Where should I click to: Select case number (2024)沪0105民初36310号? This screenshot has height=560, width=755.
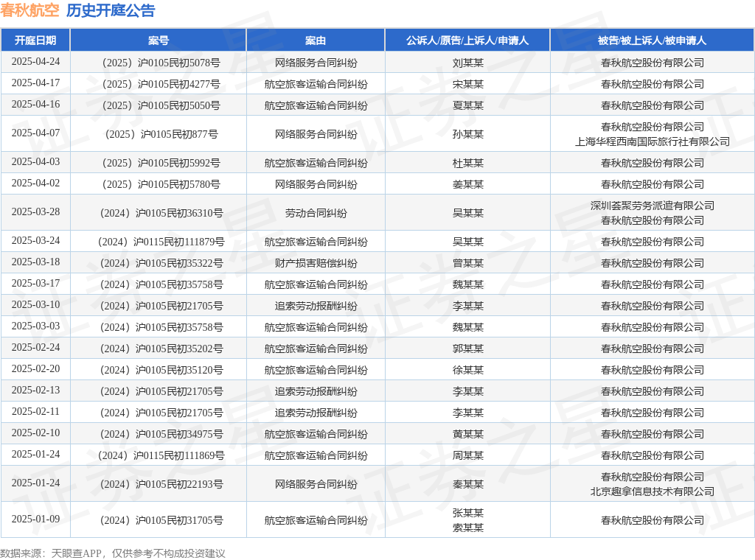(159, 213)
